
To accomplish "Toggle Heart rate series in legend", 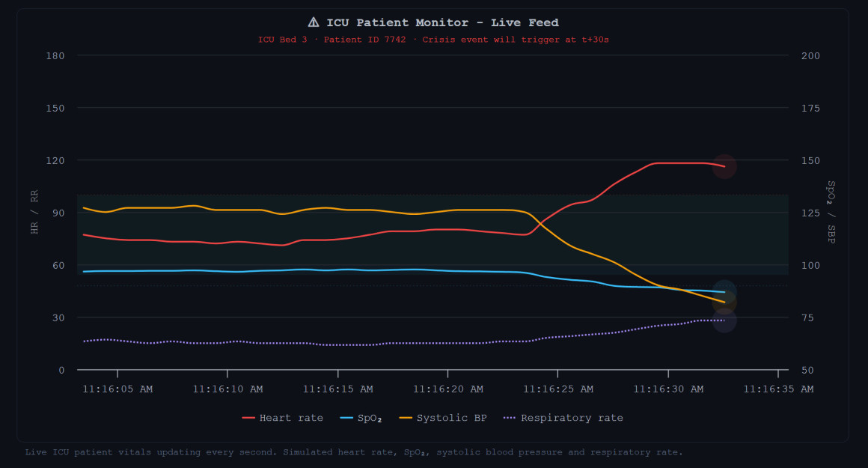I will click(x=282, y=418).
